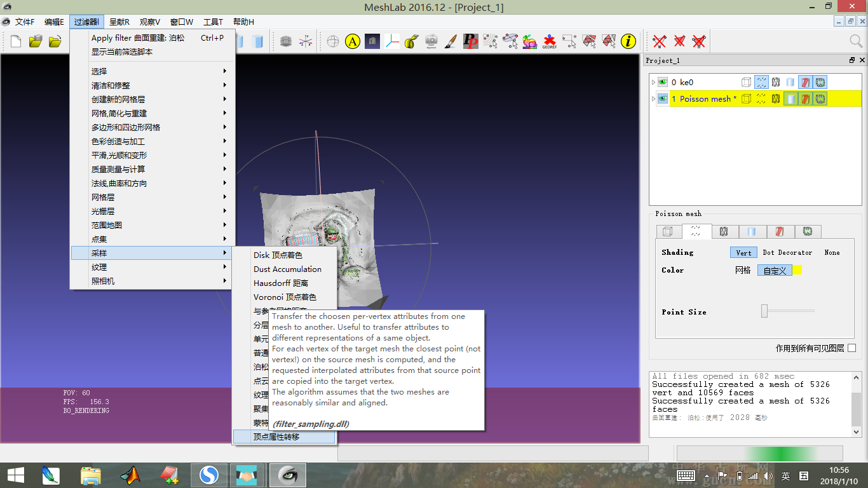Viewport: 868px width, 488px height.
Task: Open the 选择 submenu
Action: (153, 71)
